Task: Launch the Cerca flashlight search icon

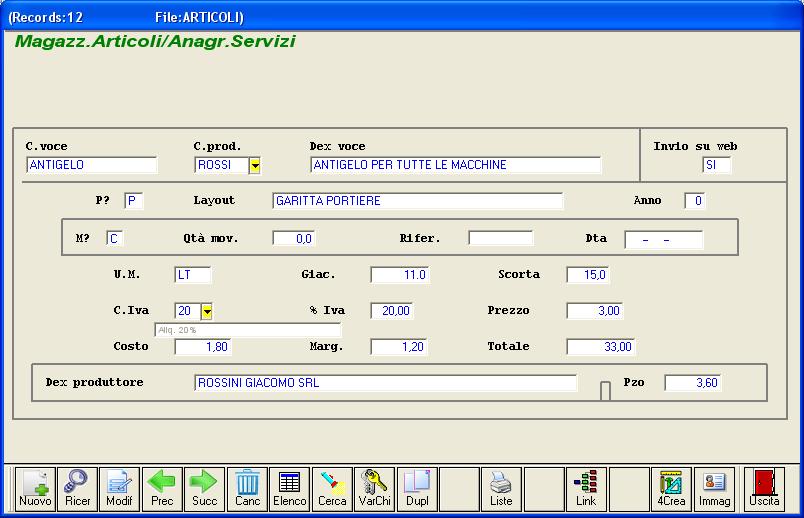Action: coord(332,489)
